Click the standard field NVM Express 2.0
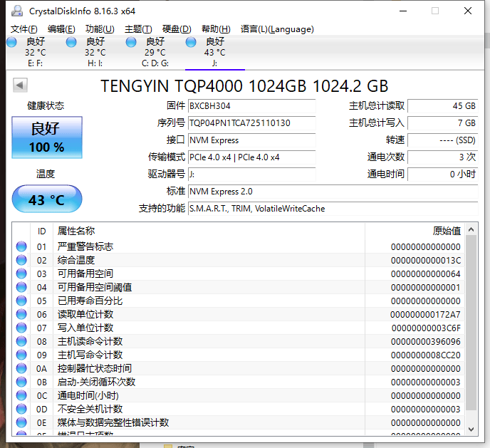Viewport: 490px width, 448px height. [333, 192]
